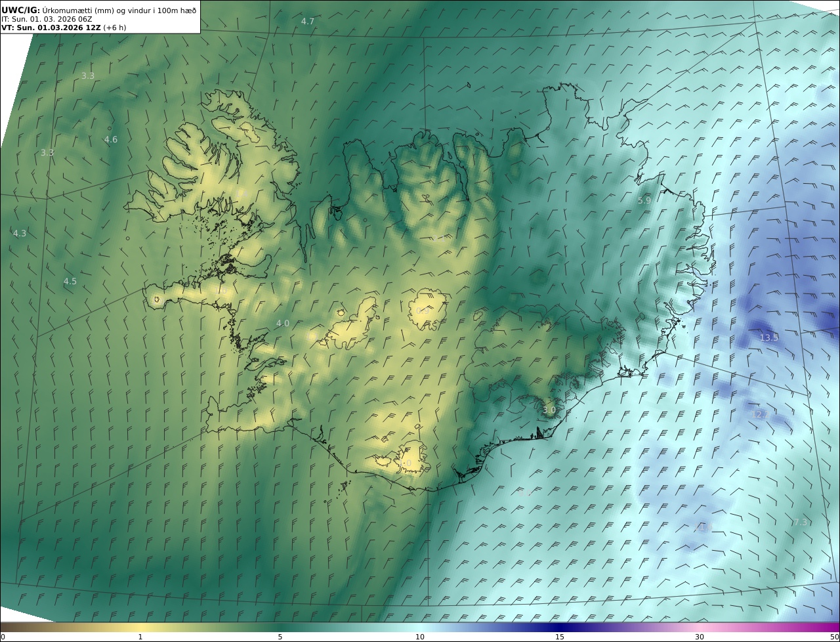This screenshot has width=840, height=642.
Task: Click the valid time line 'VT: Sun. 01.03.2026 12Z'
Action: click(x=51, y=28)
